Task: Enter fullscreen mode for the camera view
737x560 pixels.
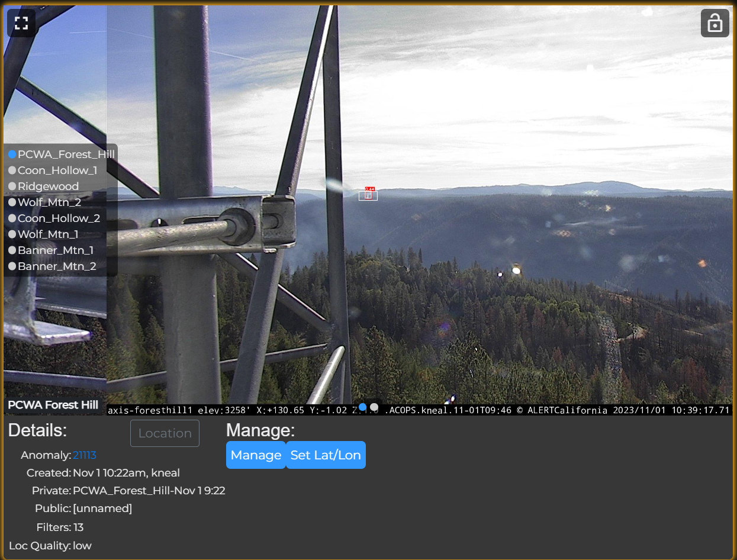Action: (x=21, y=23)
